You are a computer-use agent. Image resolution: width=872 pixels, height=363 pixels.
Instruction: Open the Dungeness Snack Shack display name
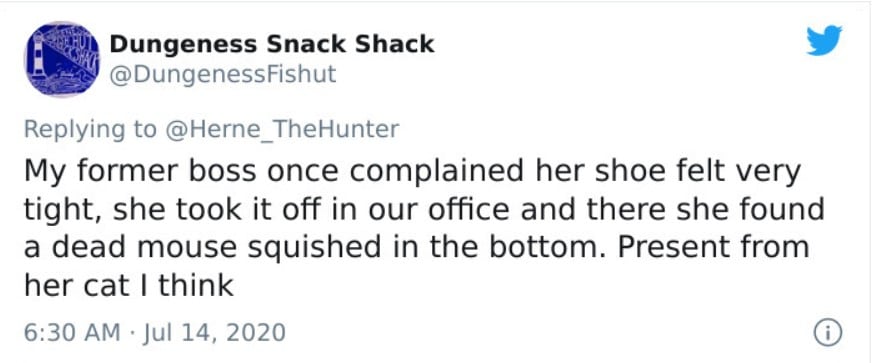272,44
